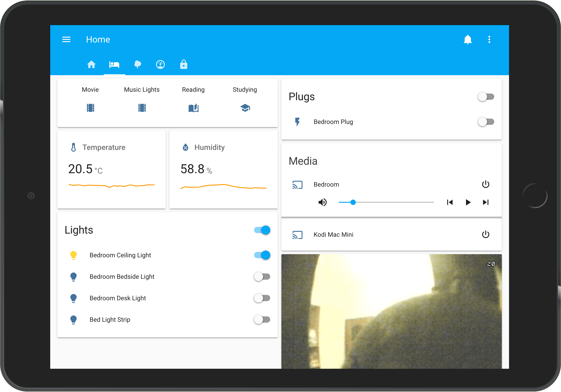
Task: Switch to the tree (garden) tab
Action: point(138,64)
